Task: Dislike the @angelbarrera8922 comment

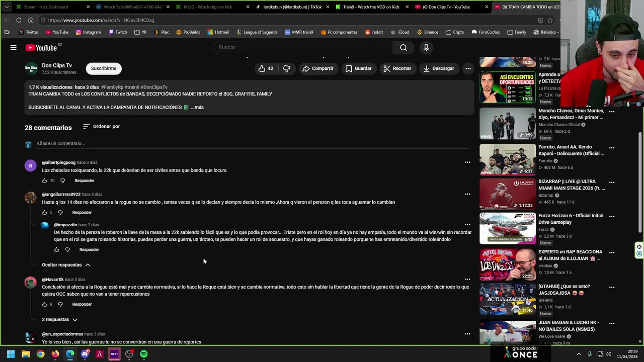Action: pos(60,213)
